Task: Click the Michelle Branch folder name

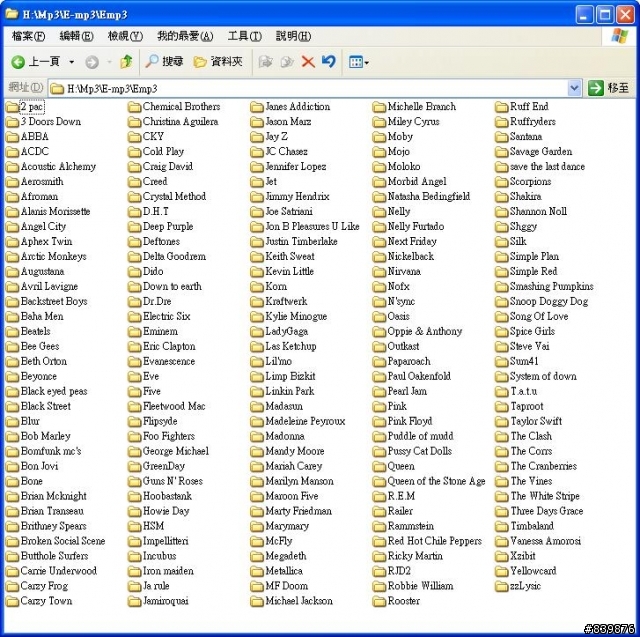Action: (x=422, y=107)
